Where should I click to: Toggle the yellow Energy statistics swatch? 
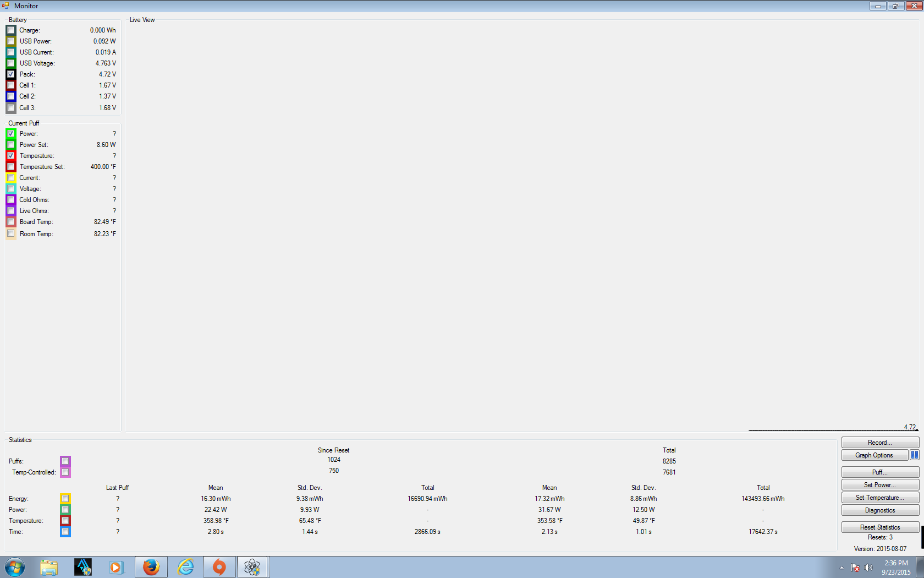pyautogui.click(x=65, y=499)
